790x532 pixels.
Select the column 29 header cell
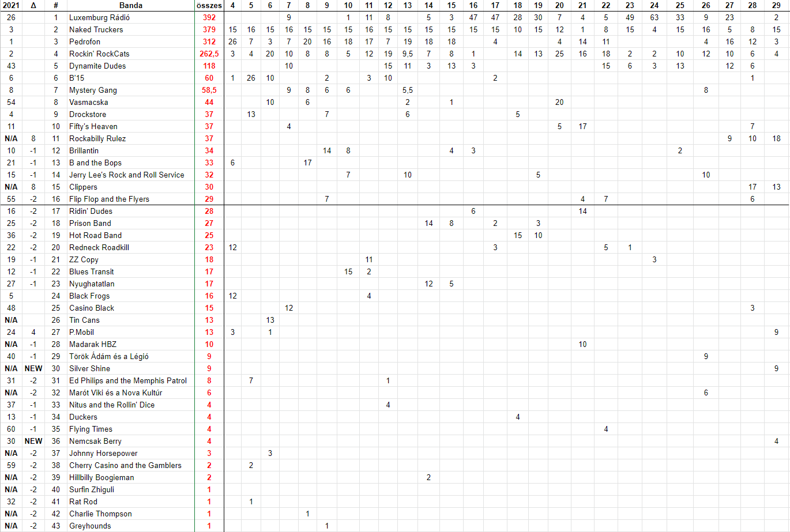pos(776,5)
